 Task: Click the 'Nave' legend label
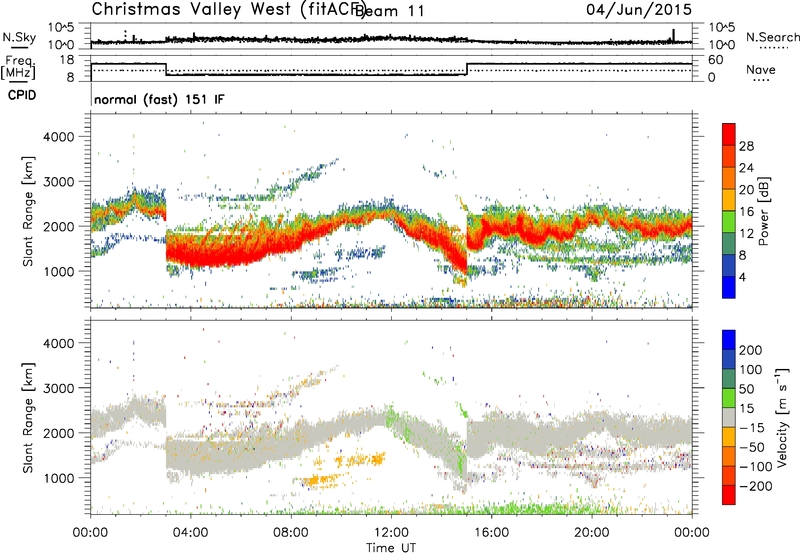[760, 69]
